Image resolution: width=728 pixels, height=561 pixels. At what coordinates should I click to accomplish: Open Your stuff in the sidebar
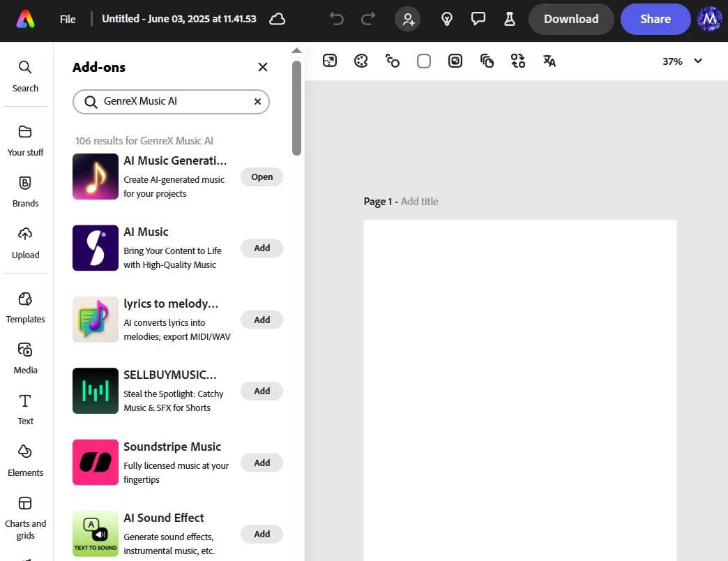pyautogui.click(x=26, y=141)
